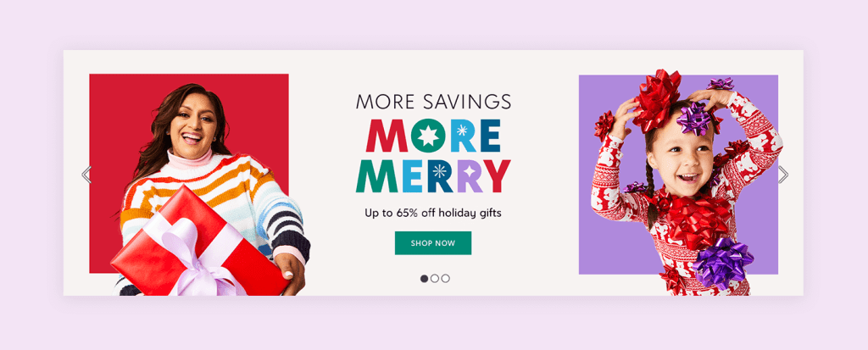
Task: Click the snowflake icon inside blue R of MORE
Action: 462,131
